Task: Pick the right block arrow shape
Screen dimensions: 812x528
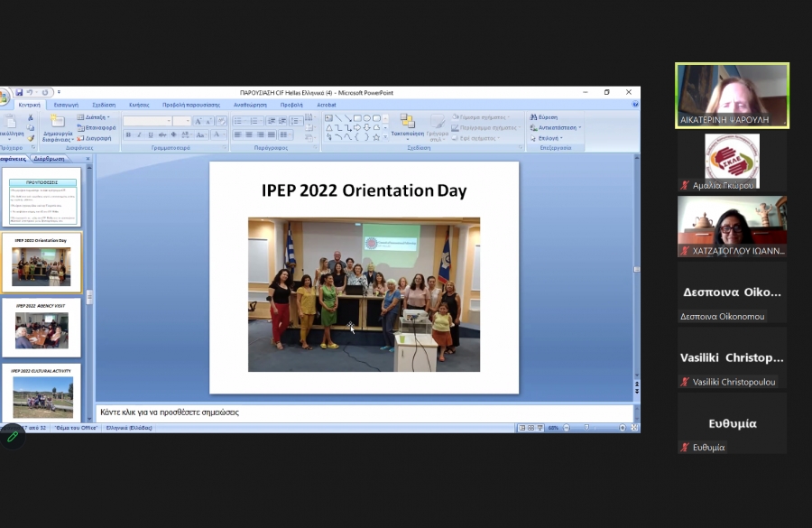Action: (357, 127)
